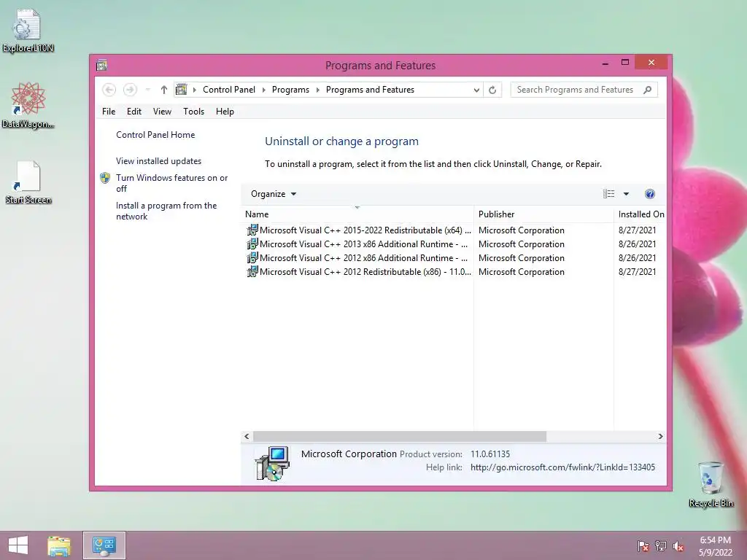This screenshot has height=560, width=747.
Task: Click the installer icon in details pane
Action: (x=272, y=463)
